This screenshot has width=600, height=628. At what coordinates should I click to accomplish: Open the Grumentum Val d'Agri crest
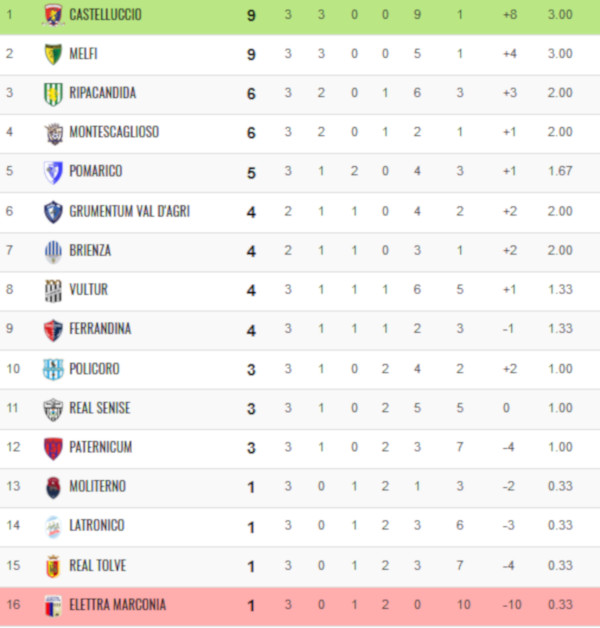pyautogui.click(x=53, y=212)
